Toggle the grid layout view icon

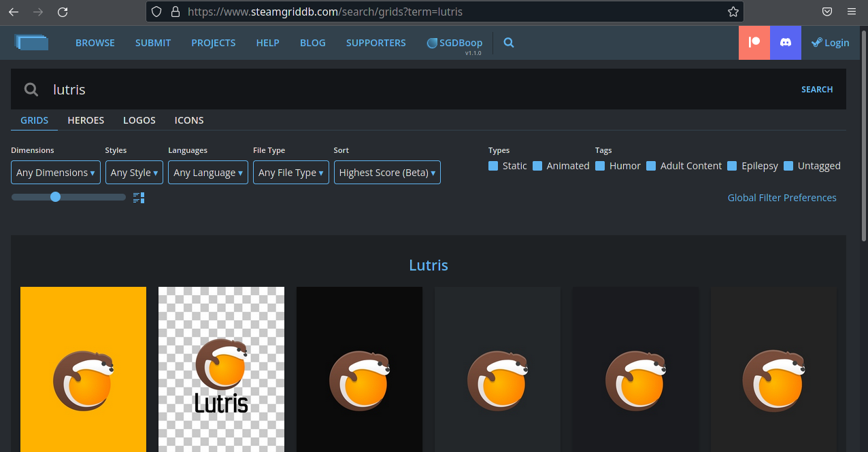[x=139, y=198]
